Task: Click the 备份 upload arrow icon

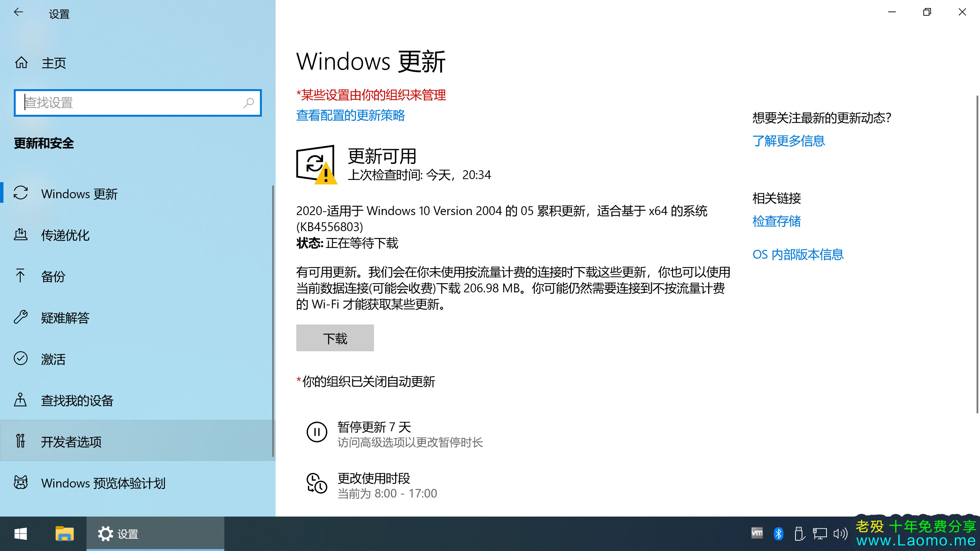Action: point(21,275)
